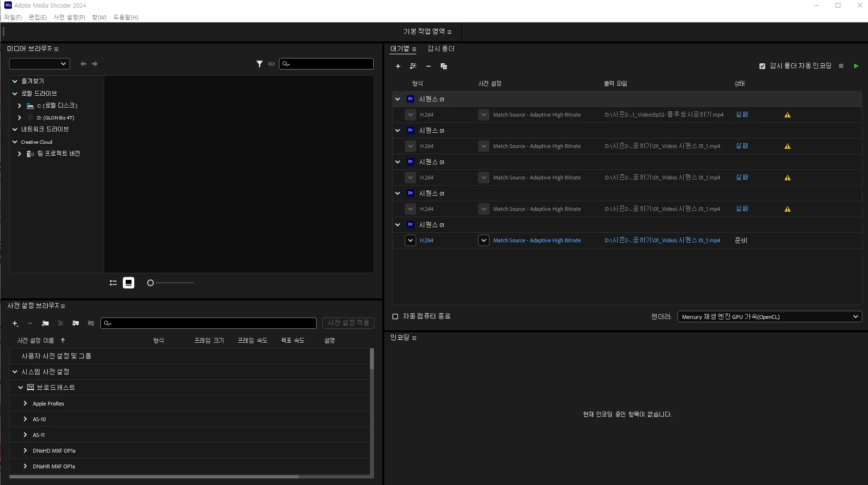Click the filter funnel icon in media browser
The width and height of the screenshot is (868, 485).
coord(259,64)
